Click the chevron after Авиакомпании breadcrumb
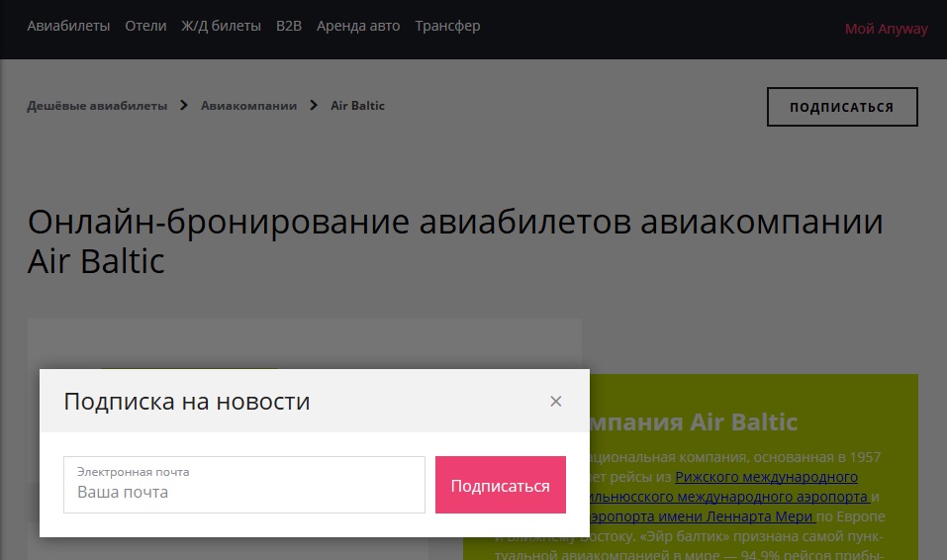The height and width of the screenshot is (560, 947). click(314, 106)
